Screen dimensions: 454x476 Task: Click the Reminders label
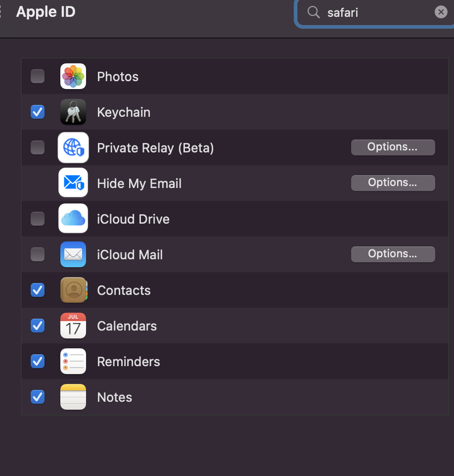point(129,362)
